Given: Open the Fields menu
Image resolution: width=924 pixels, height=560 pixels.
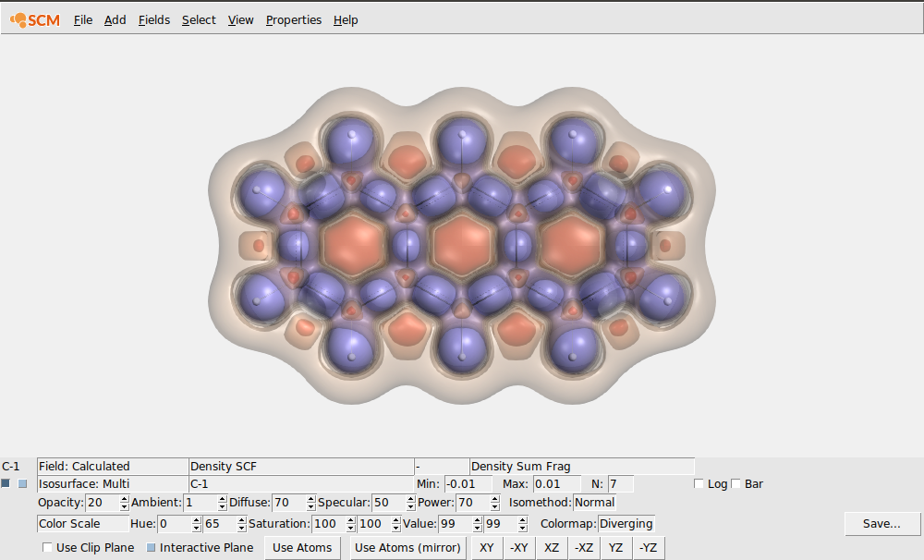Looking at the screenshot, I should 153,19.
